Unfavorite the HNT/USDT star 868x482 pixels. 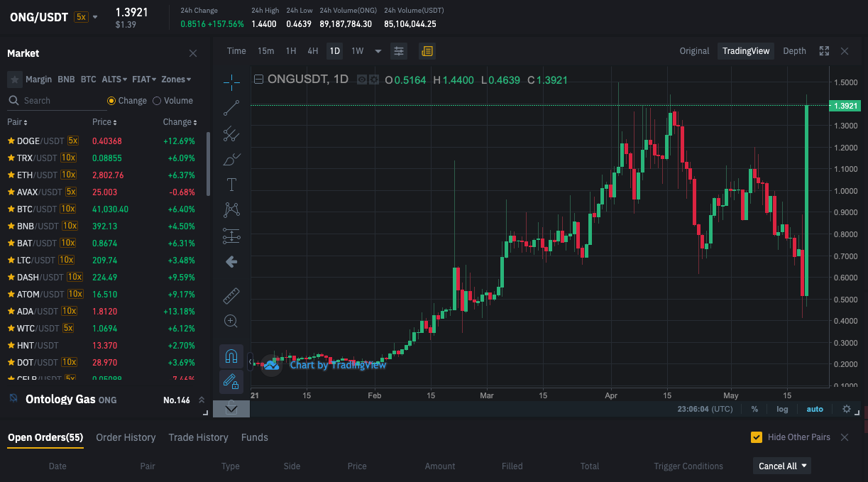11,345
